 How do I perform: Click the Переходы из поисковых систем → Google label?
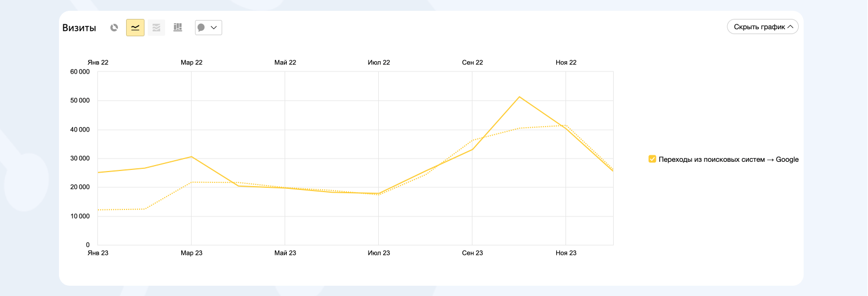(728, 160)
